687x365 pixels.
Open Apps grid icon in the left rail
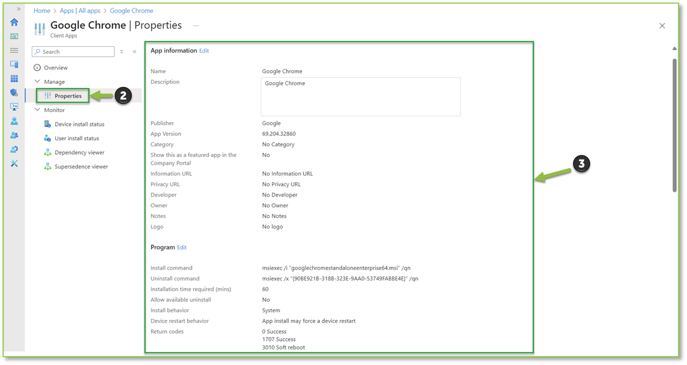pyautogui.click(x=14, y=78)
